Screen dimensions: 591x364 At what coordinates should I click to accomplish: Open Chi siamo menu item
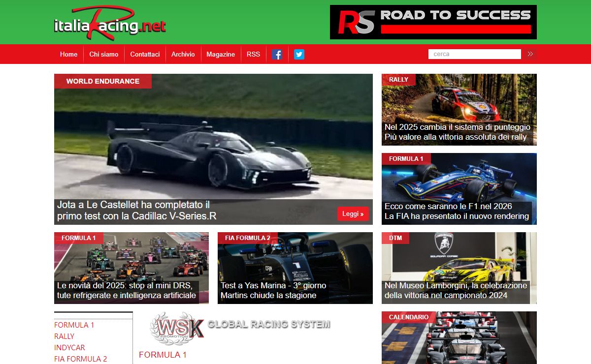point(104,55)
